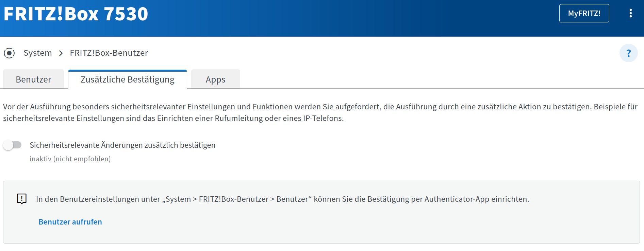Click the MyFRITZ! button
This screenshot has width=644, height=251.
(x=584, y=13)
